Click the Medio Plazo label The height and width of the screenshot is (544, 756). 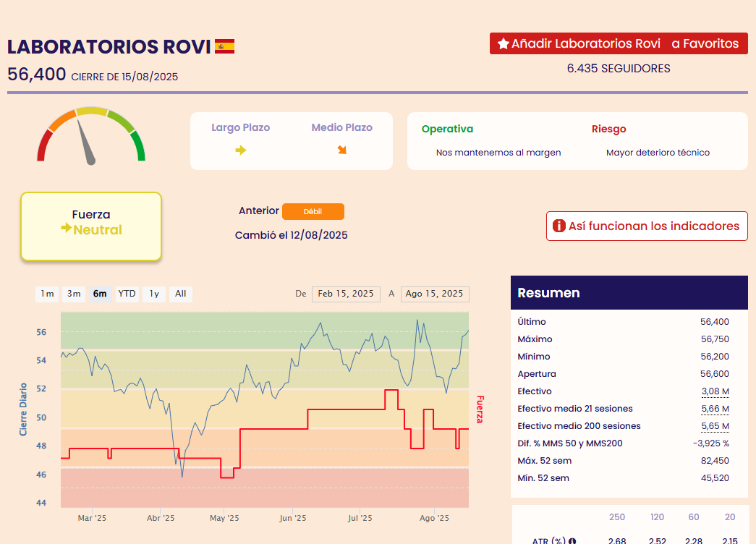(x=342, y=127)
